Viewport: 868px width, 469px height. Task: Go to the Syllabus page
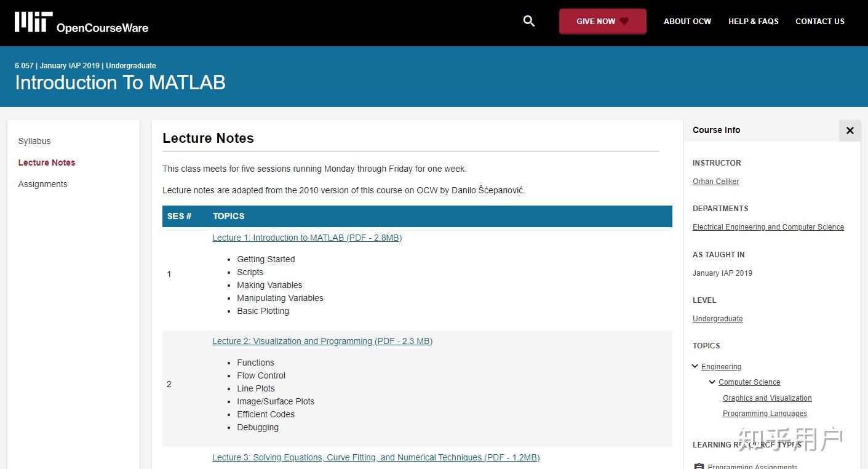click(x=34, y=141)
